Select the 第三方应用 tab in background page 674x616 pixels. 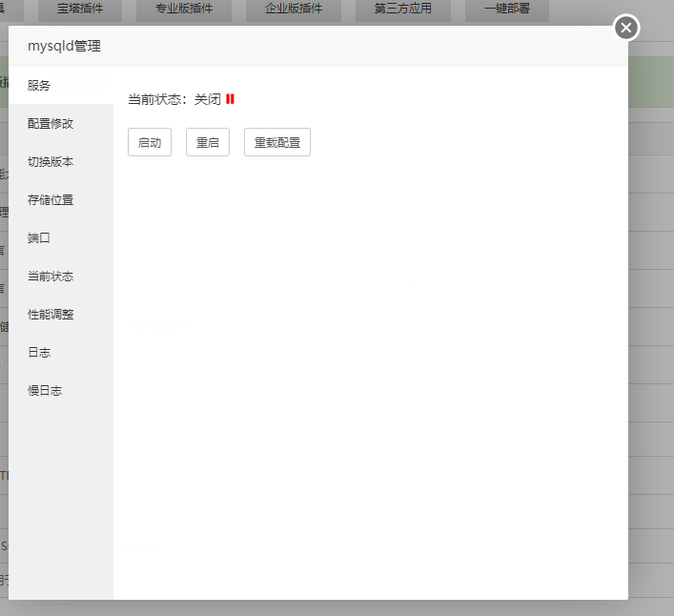[403, 10]
